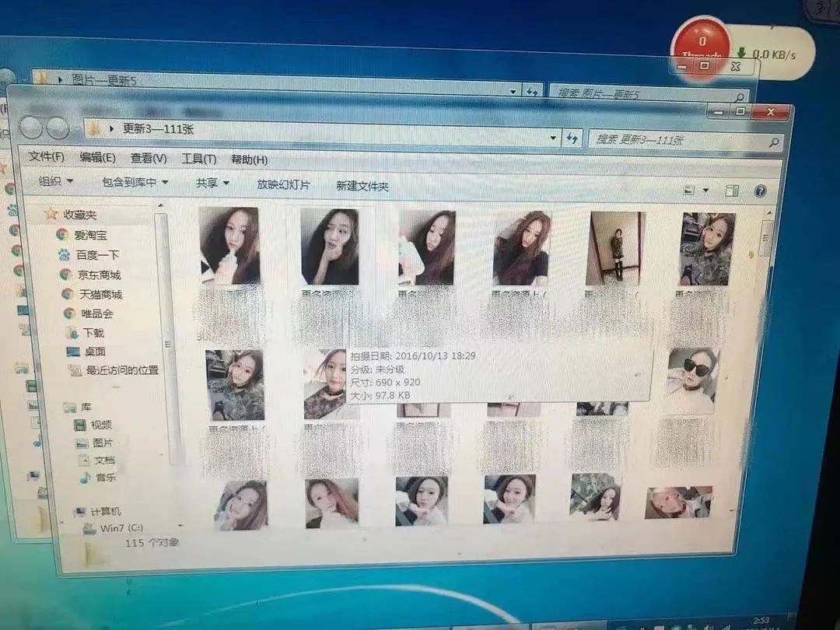This screenshot has width=840, height=630.
Task: Select 计算机 in navigation pane
Action: coord(106,511)
